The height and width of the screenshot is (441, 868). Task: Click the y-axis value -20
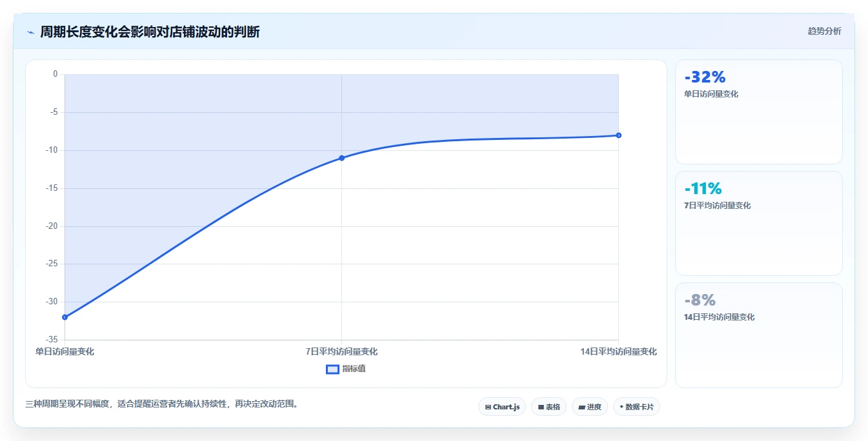click(x=51, y=226)
